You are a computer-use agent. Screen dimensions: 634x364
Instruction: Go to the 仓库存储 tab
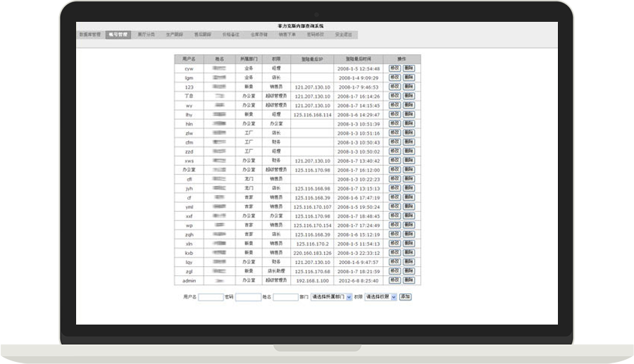259,34
